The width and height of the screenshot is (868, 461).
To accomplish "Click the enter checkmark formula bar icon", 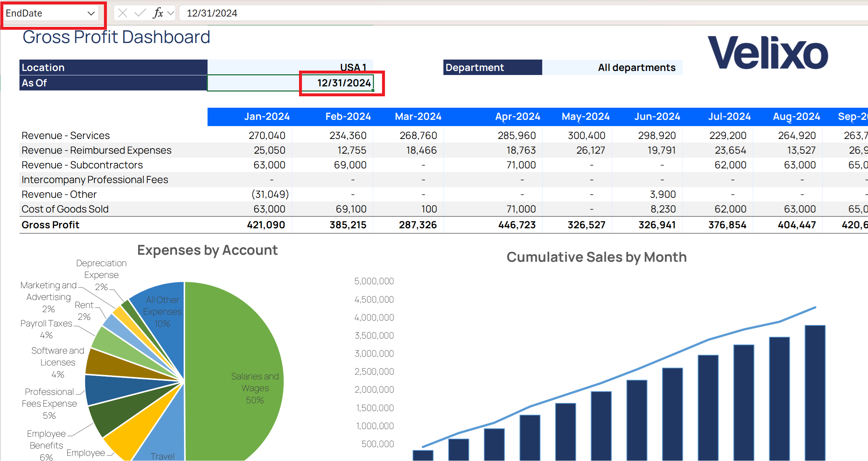I will 140,13.
